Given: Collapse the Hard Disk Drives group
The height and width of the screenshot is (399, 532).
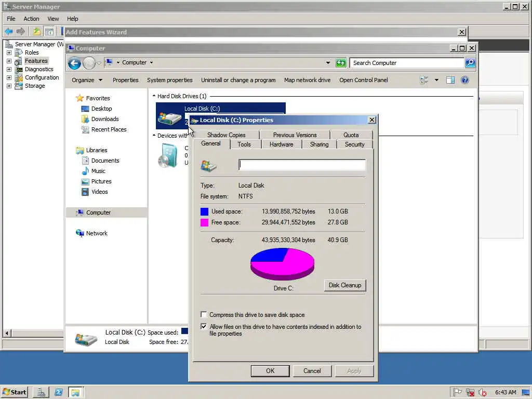Looking at the screenshot, I should (154, 96).
